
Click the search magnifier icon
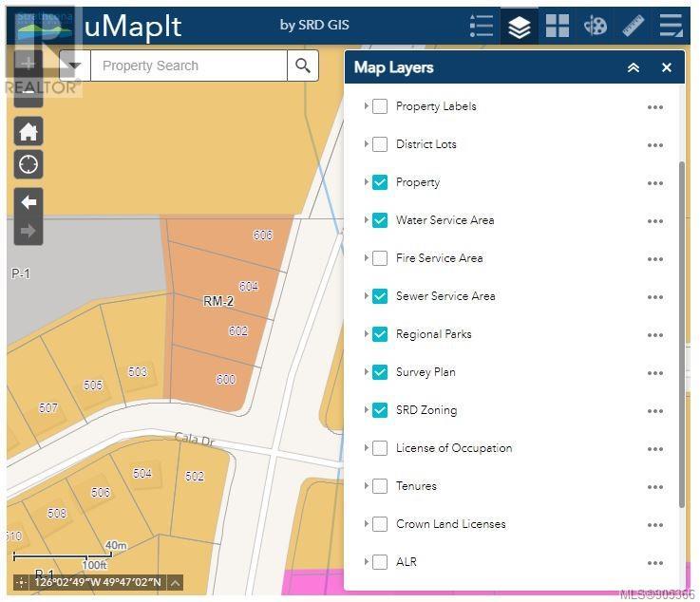pyautogui.click(x=302, y=66)
